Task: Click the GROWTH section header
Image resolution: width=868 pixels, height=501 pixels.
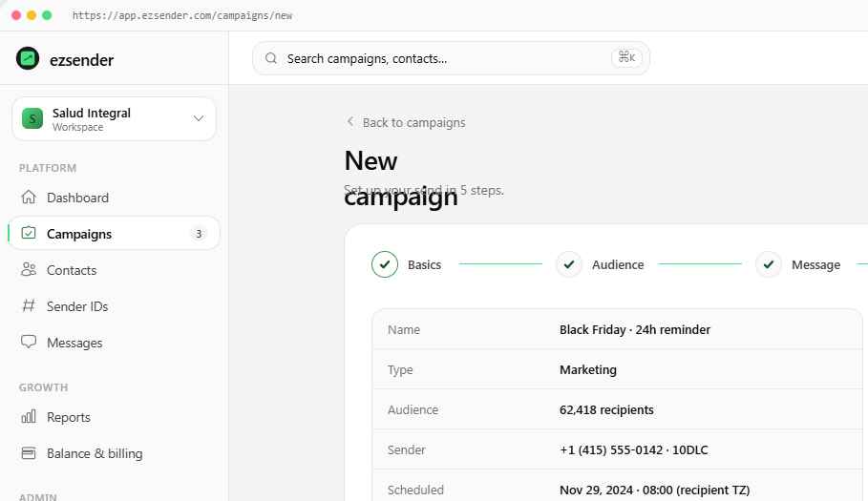Action: pyautogui.click(x=43, y=387)
